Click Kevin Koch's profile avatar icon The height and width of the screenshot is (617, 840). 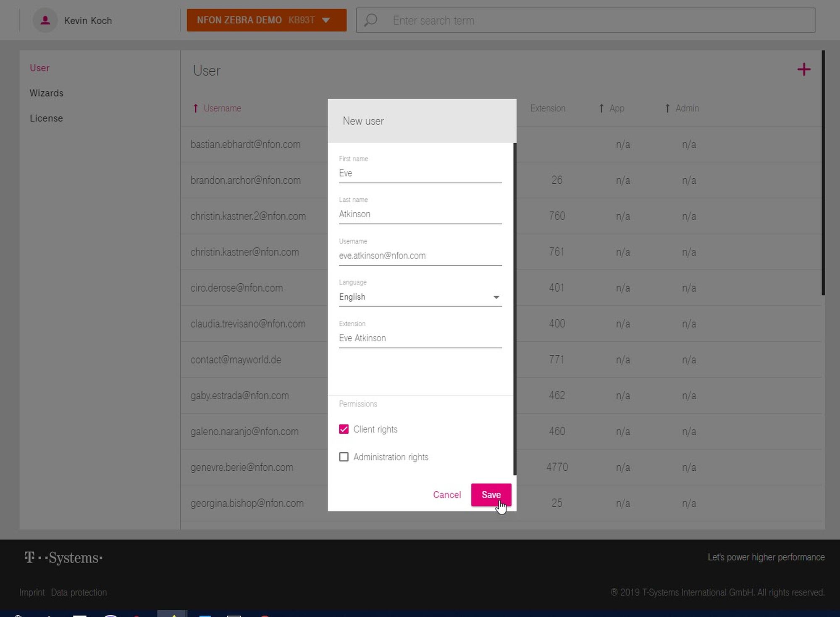click(45, 20)
